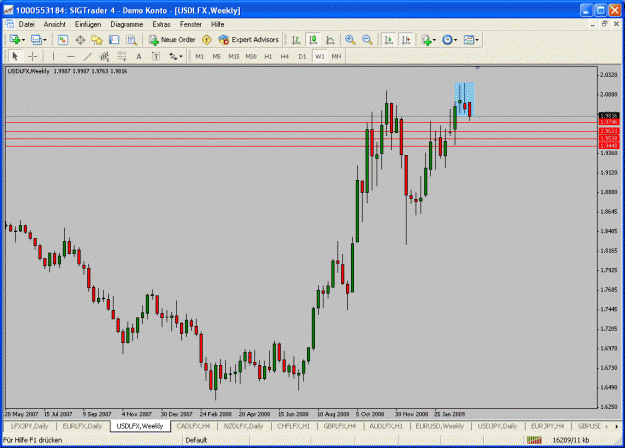Click the Zoom In magnifier icon
This screenshot has height=448, width=625.
(350, 40)
